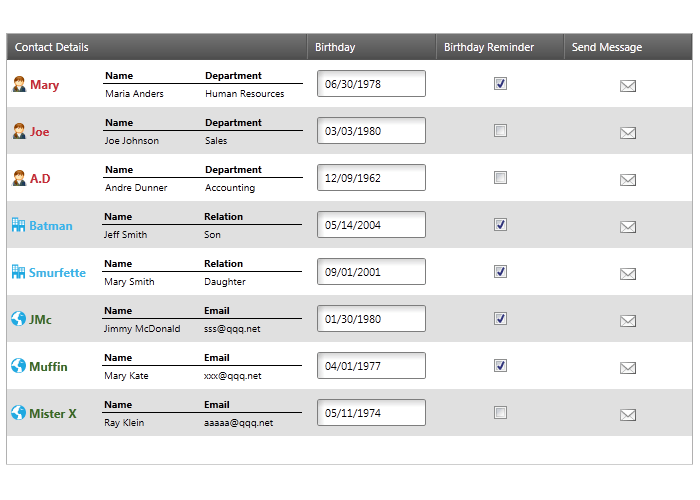Viewport: 700px width, 500px height.
Task: Sort by the Birthday column header
Action: pyautogui.click(x=335, y=47)
